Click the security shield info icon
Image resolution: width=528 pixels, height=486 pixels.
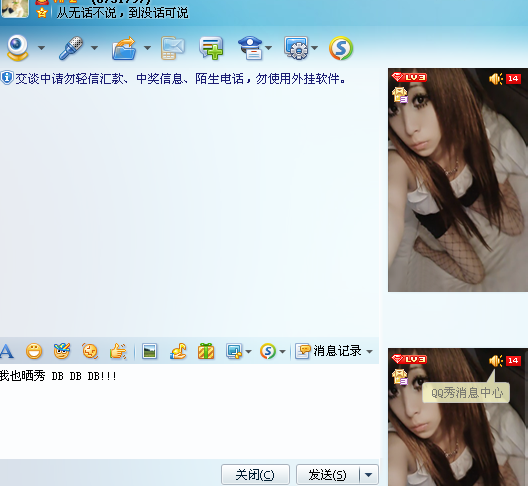pos(7,78)
